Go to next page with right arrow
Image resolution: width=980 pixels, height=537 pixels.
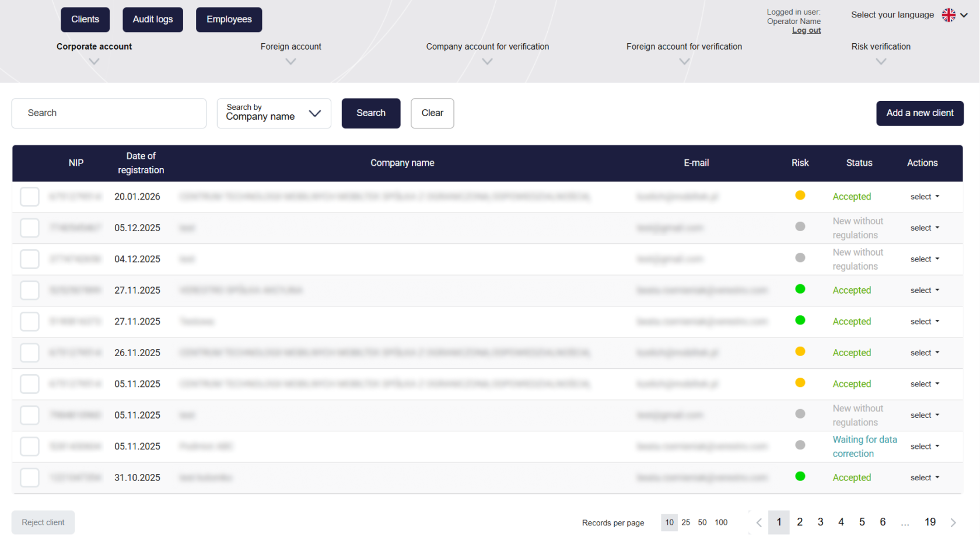tap(953, 522)
